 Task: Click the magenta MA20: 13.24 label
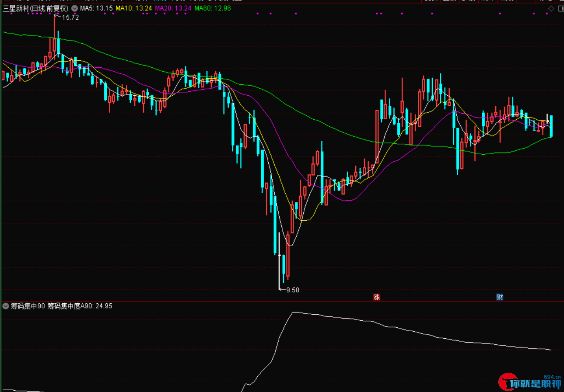click(173, 8)
